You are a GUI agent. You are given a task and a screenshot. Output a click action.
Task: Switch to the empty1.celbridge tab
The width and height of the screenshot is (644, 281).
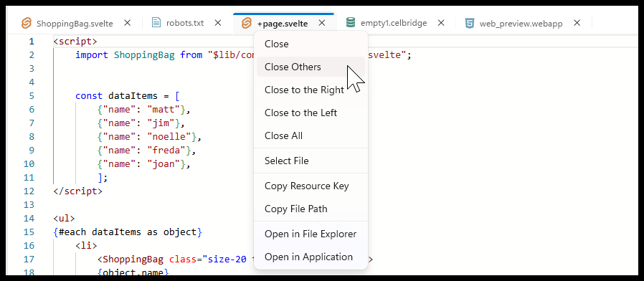tap(394, 23)
